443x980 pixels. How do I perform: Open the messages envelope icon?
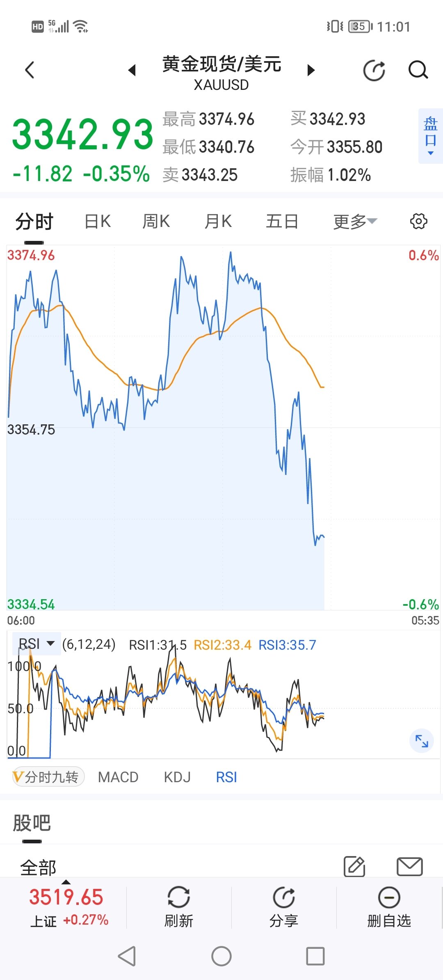[x=409, y=866]
